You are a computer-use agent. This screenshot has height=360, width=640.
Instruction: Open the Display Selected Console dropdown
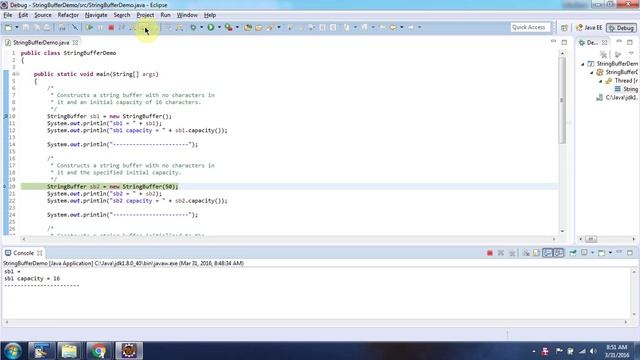pyautogui.click(x=592, y=253)
